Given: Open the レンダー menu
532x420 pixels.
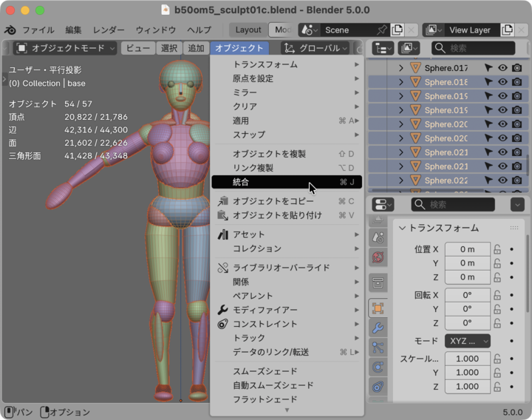Looking at the screenshot, I should coord(109,30).
